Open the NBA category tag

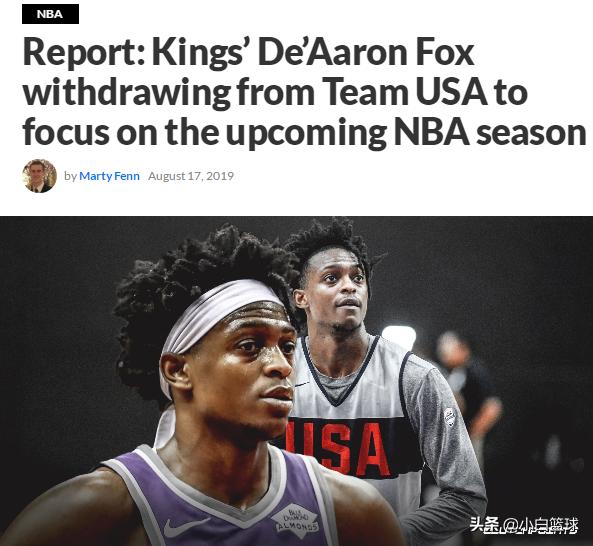pyautogui.click(x=50, y=14)
